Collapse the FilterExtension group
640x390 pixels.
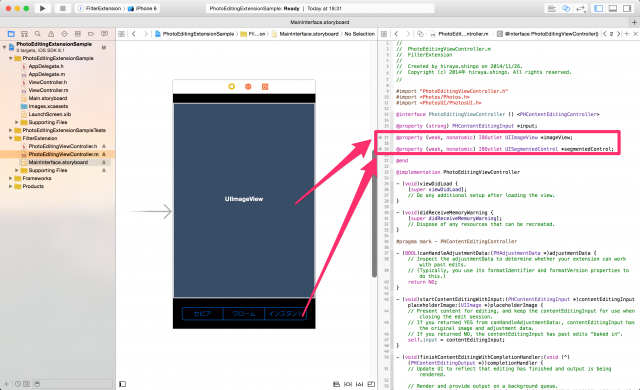[x=11, y=138]
